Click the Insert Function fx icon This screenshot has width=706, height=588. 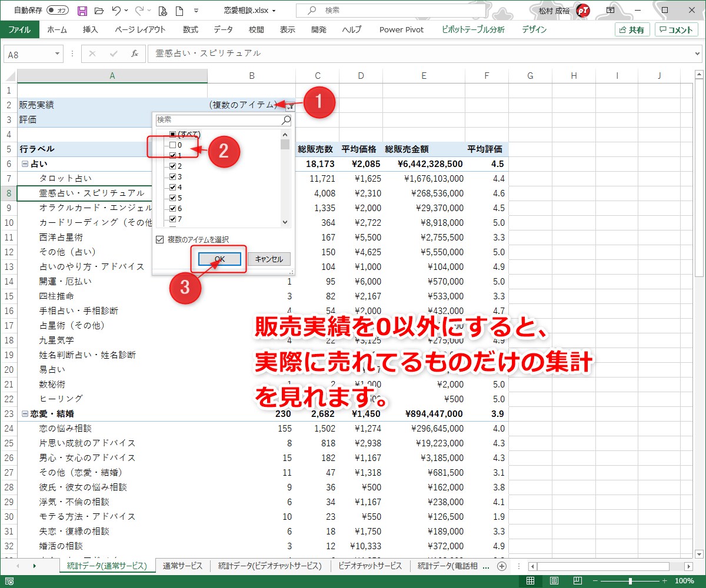[135, 54]
